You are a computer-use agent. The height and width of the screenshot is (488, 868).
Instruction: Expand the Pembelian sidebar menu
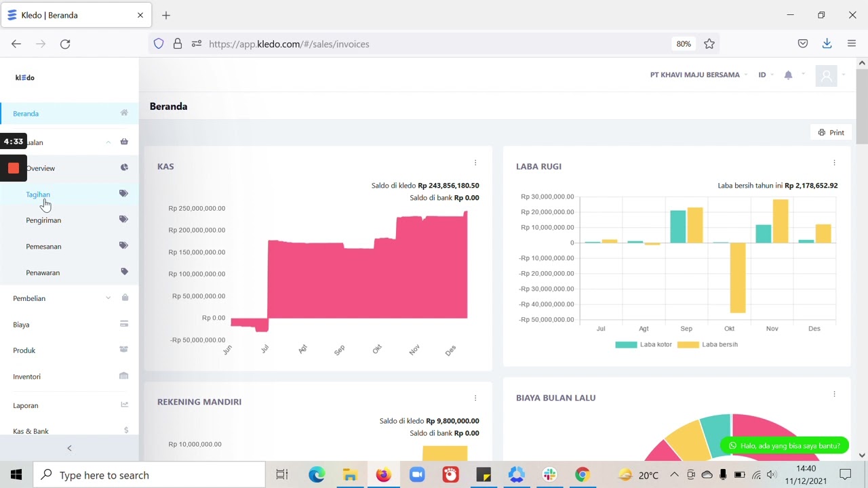point(69,298)
